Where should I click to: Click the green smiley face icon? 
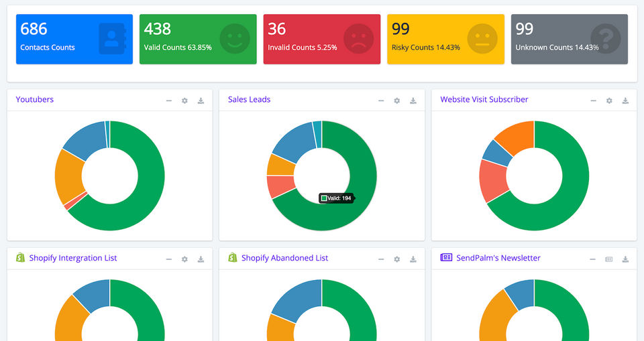coord(235,39)
